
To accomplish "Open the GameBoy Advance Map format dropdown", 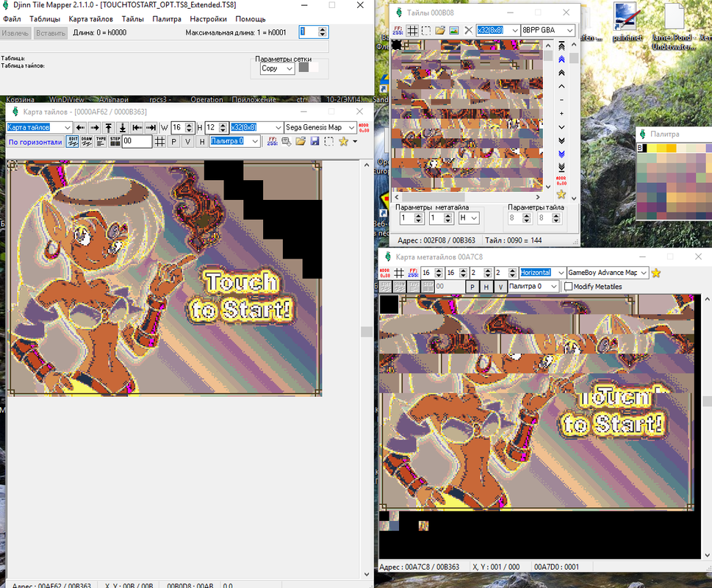I will [608, 273].
